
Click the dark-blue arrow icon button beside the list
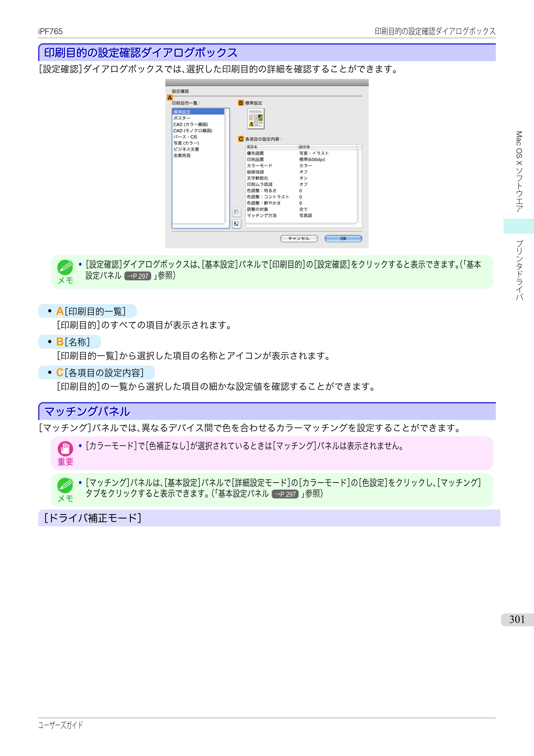coord(236,224)
